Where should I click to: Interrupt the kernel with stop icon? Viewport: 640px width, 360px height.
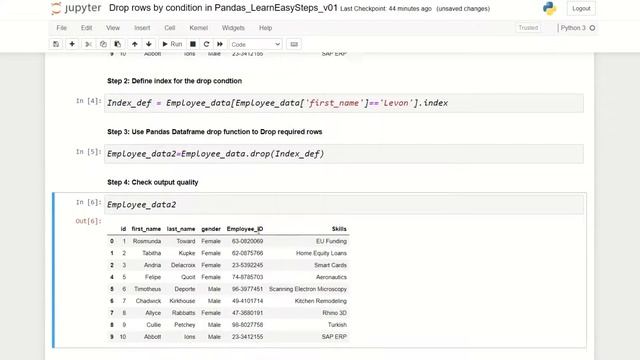[x=193, y=44]
